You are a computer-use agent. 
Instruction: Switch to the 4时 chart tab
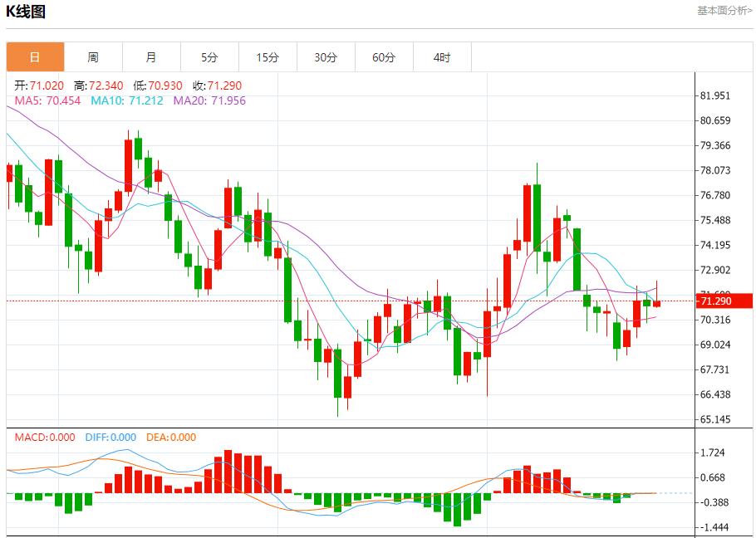point(442,57)
